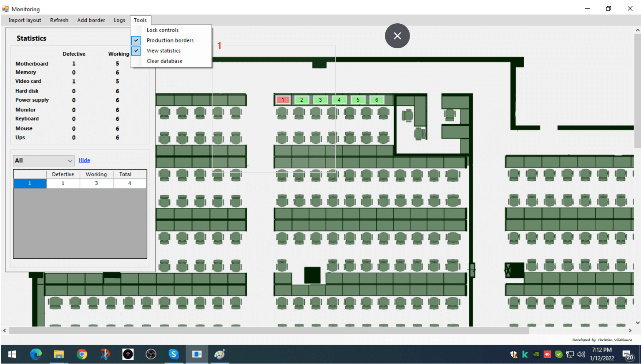
Task: Open the Logs menu
Action: tap(119, 20)
